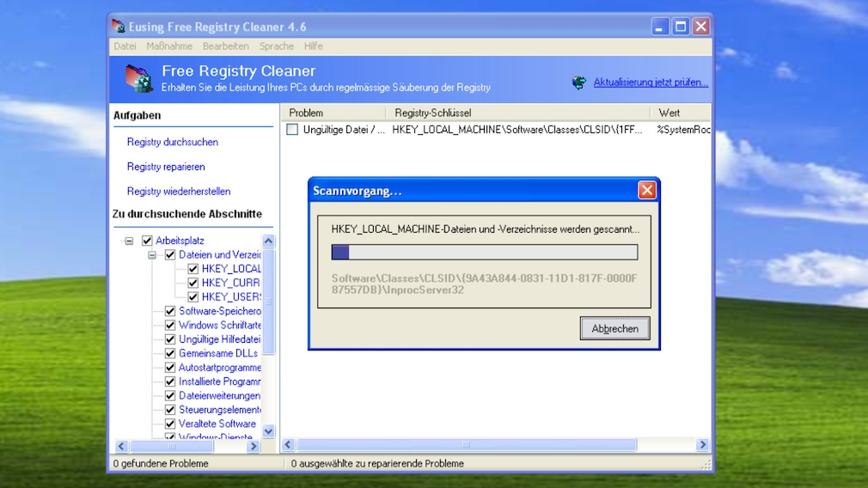
Task: Open the Datei menu
Action: pos(125,46)
